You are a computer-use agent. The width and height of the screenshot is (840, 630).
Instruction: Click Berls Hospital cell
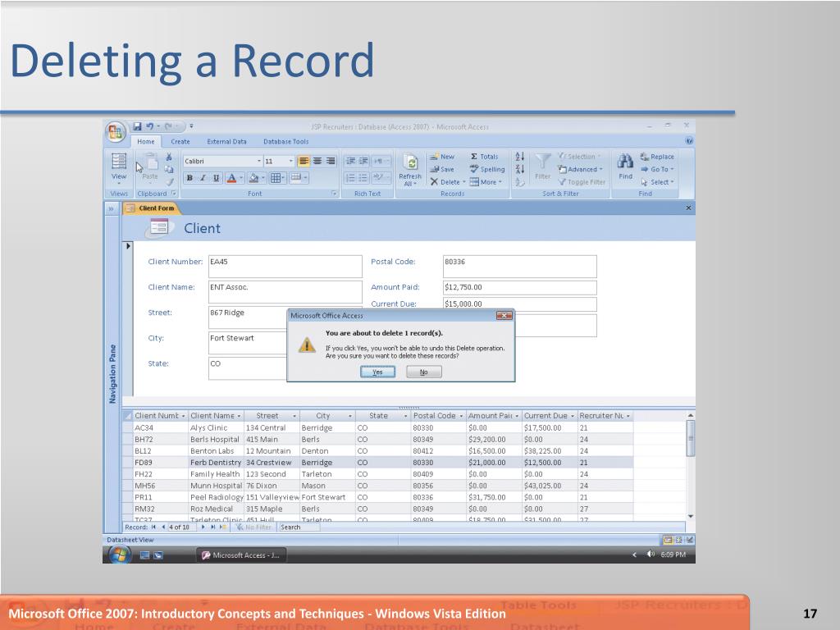click(x=215, y=440)
